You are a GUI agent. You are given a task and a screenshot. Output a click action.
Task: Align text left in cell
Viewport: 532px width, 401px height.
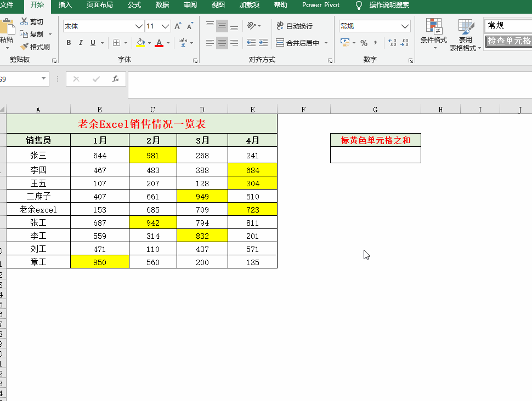pos(210,43)
